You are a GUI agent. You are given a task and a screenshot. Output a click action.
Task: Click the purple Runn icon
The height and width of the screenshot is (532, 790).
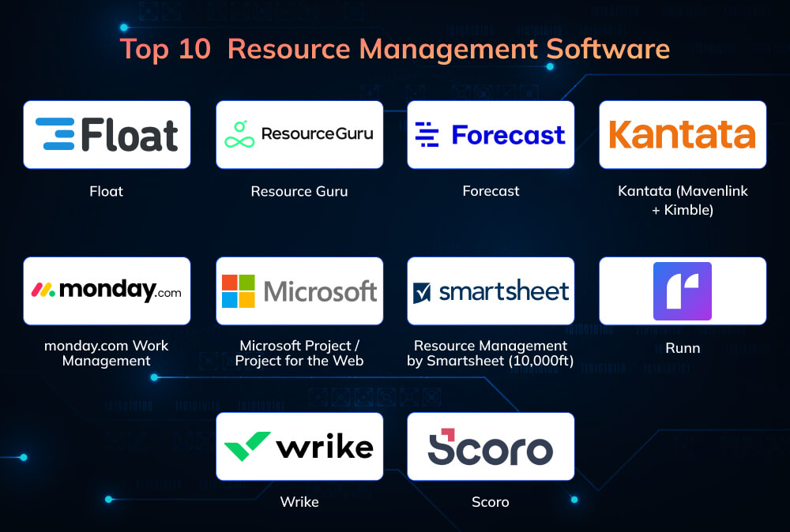(x=683, y=290)
